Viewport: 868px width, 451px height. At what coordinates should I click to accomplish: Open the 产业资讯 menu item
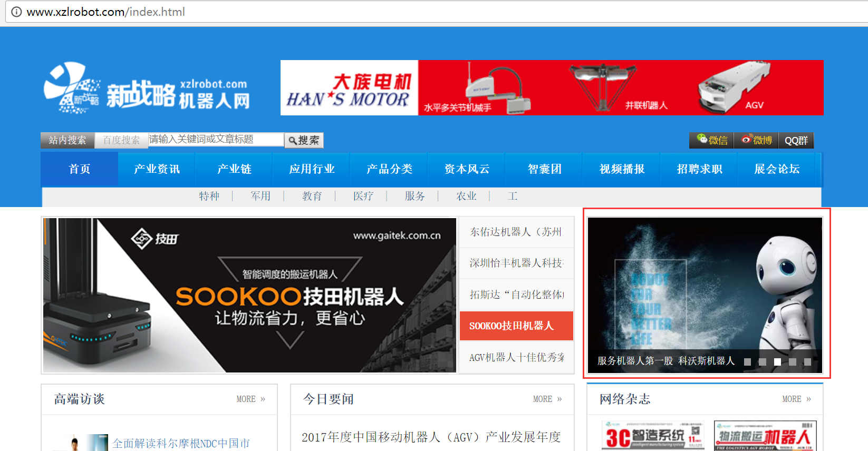click(157, 169)
